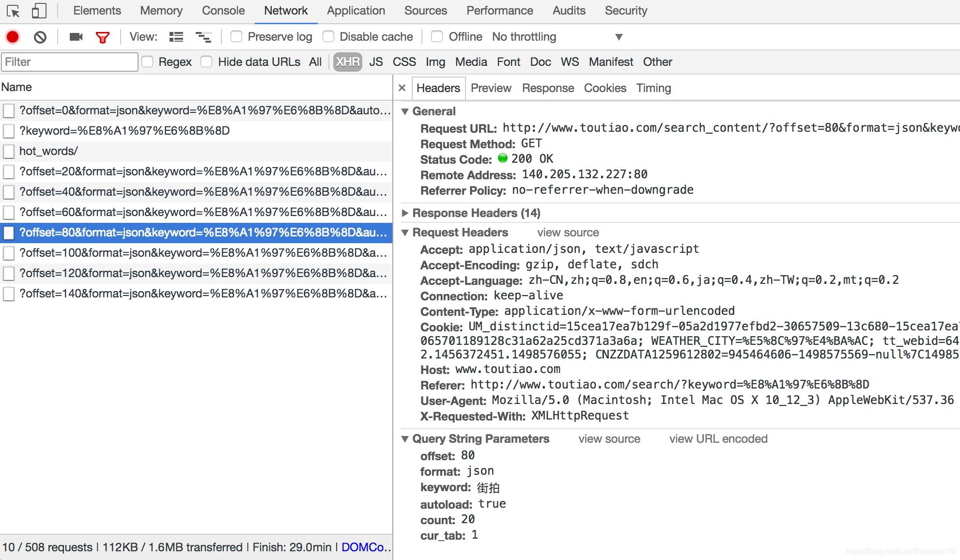The width and height of the screenshot is (960, 560).
Task: Toggle the Offline checkbox
Action: click(436, 37)
